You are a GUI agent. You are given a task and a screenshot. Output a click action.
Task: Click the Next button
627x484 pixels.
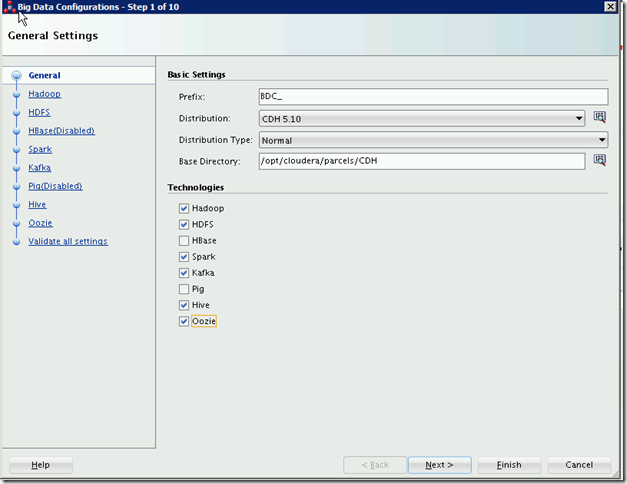click(439, 465)
